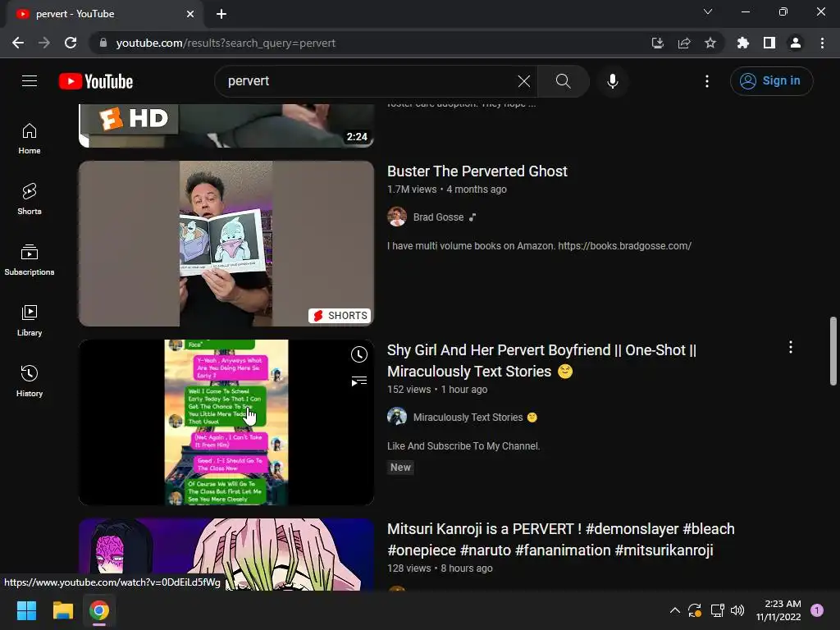Open the network tray icon

[717, 610]
